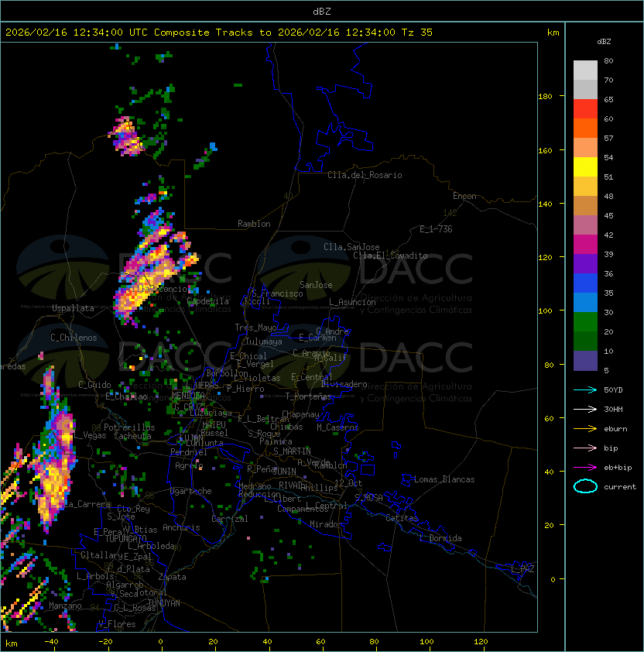
Task: Click the 'La_Carrera' map label
Action: pos(87,504)
